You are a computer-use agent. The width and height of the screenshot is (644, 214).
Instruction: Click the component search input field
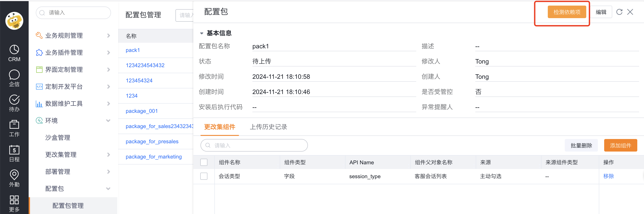pos(254,145)
